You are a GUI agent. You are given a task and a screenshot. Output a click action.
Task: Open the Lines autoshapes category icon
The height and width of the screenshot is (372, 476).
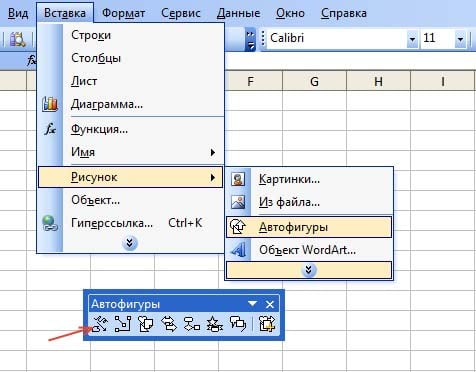100,324
